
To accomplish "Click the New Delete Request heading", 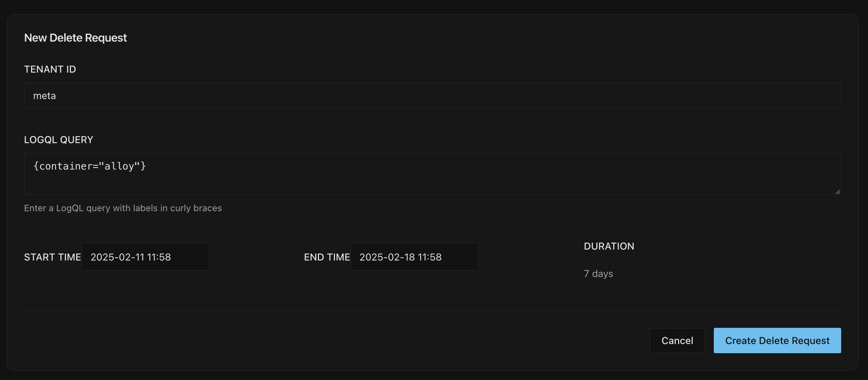I will click(x=75, y=37).
